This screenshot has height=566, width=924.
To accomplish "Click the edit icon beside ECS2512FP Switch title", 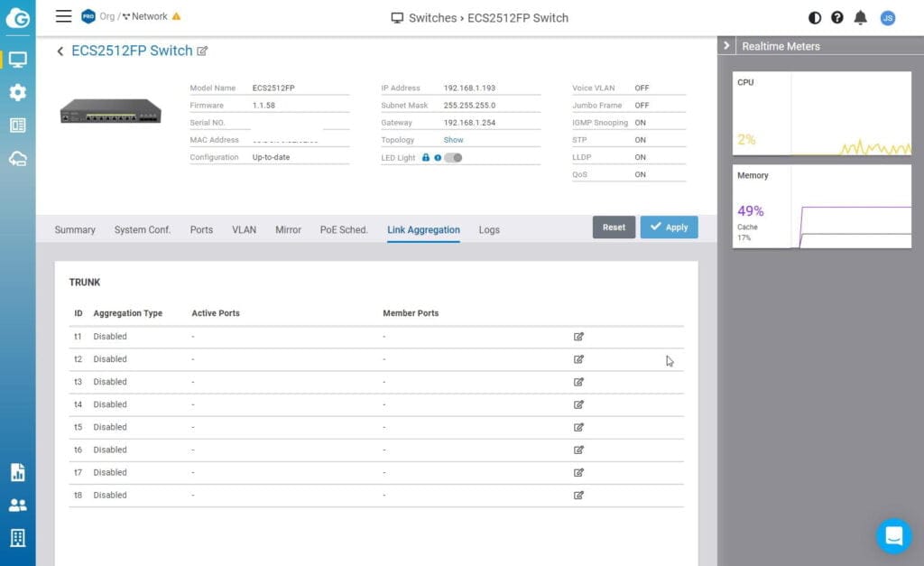I will [x=202, y=51].
